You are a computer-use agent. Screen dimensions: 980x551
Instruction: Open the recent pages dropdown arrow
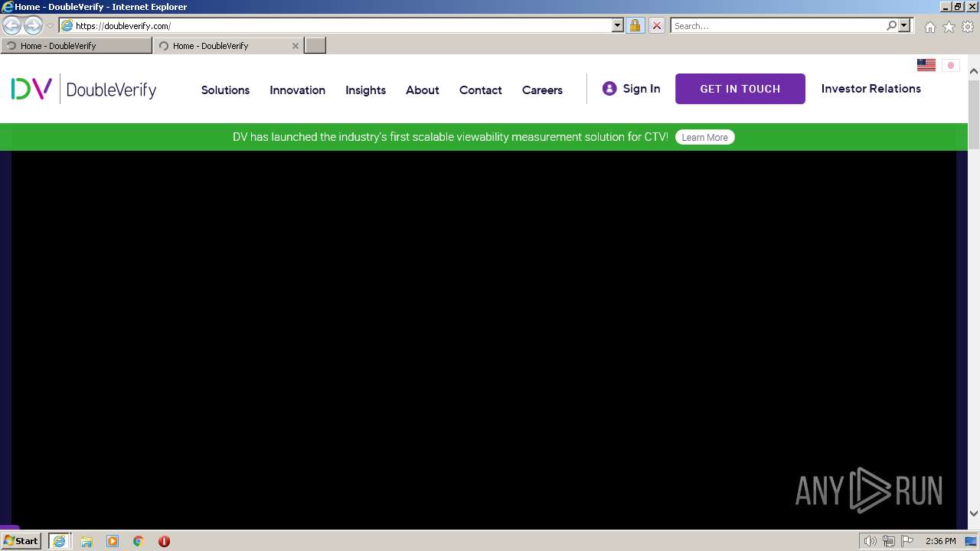pos(50,26)
